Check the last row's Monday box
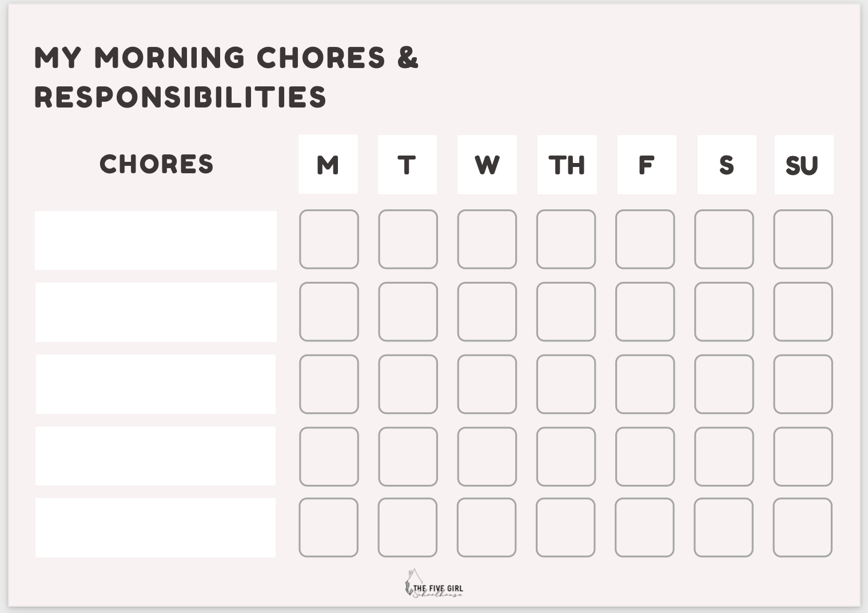Viewport: 868px width, 613px height. pos(328,527)
